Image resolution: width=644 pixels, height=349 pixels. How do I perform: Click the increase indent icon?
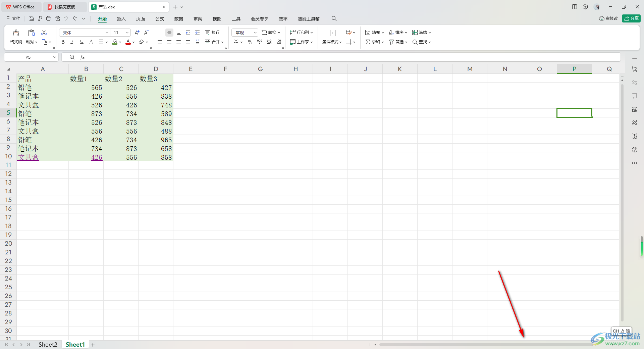pyautogui.click(x=198, y=33)
